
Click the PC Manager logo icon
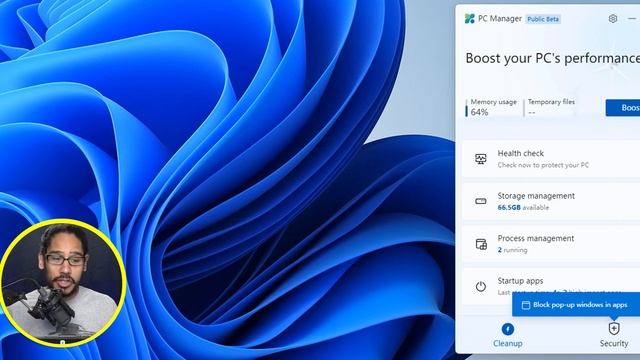469,18
